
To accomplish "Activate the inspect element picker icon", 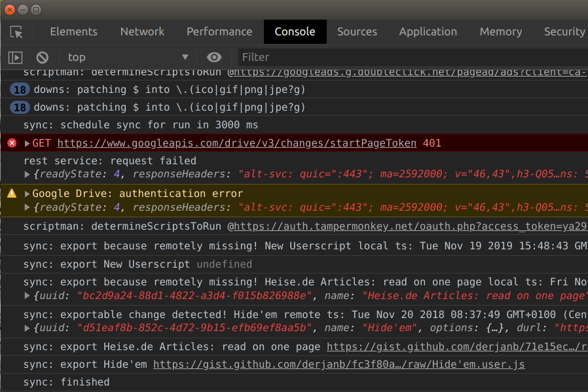I will click(16, 32).
